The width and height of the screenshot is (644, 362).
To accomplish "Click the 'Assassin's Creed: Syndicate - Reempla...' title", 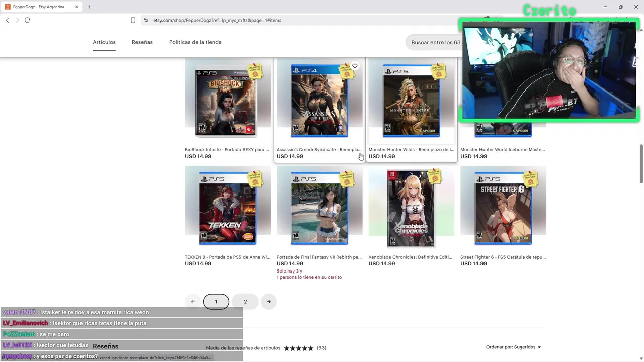I will click(x=319, y=149).
